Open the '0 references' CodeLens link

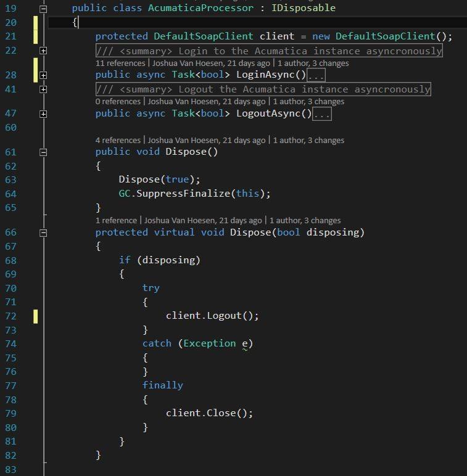[118, 101]
